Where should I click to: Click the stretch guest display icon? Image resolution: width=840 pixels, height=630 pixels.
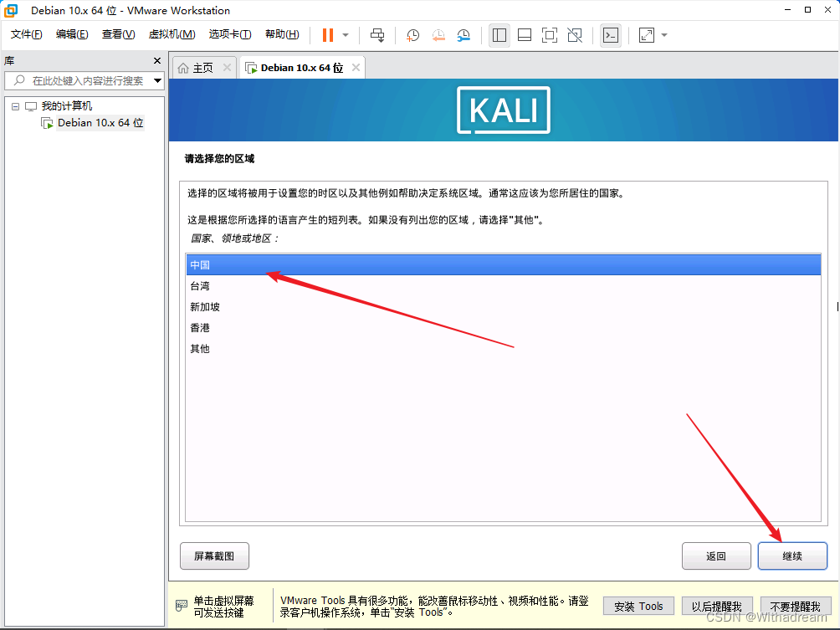(x=647, y=35)
